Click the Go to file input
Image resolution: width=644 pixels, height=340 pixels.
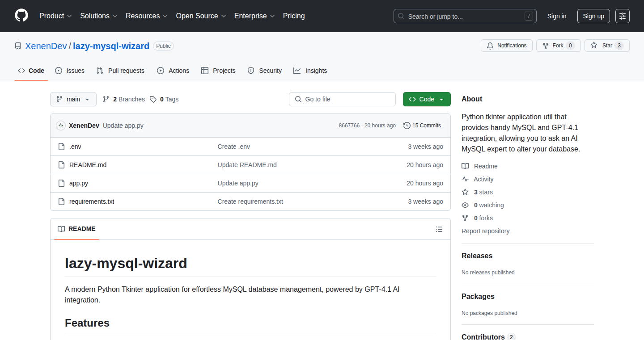342,99
